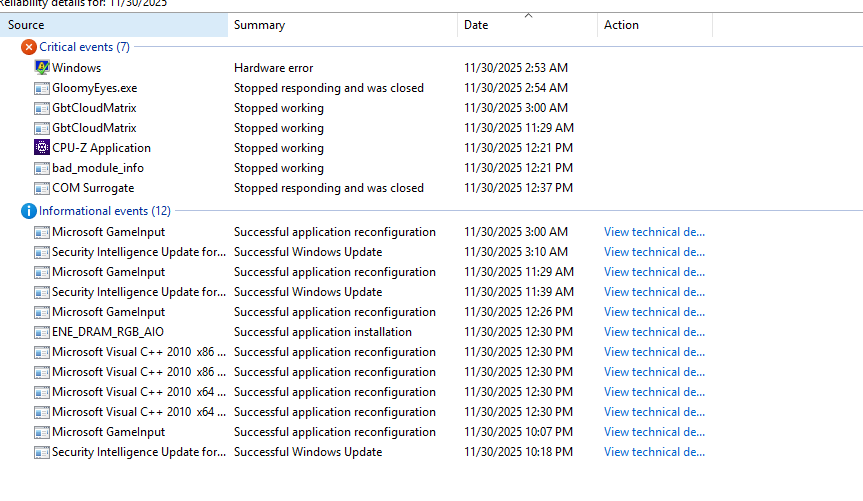Open technical details for GameInput 3:00 AM
863x501 pixels.
pos(654,232)
